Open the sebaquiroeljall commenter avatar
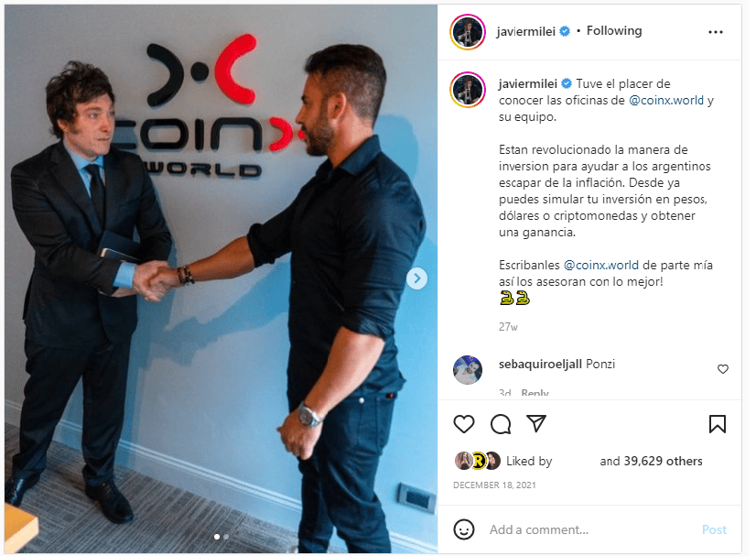The height and width of the screenshot is (556, 756). [468, 370]
